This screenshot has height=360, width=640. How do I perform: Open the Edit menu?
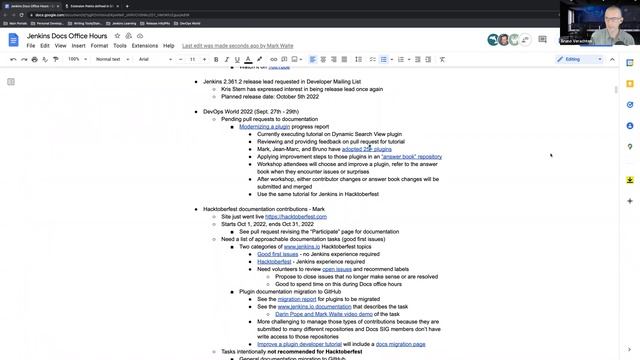[45, 46]
